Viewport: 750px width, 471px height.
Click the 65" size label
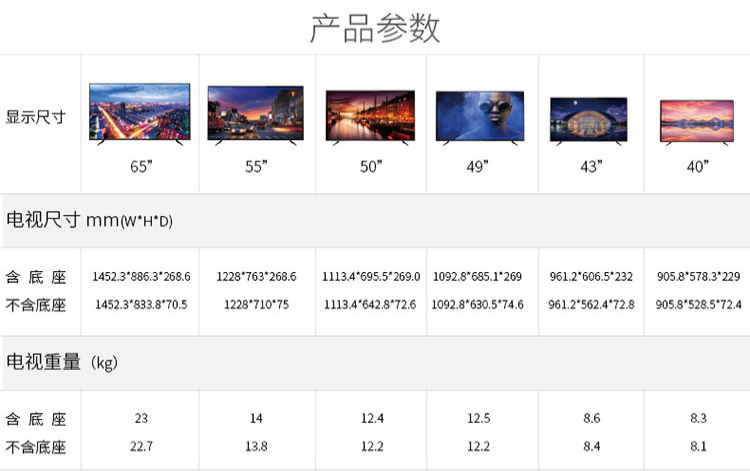point(140,166)
